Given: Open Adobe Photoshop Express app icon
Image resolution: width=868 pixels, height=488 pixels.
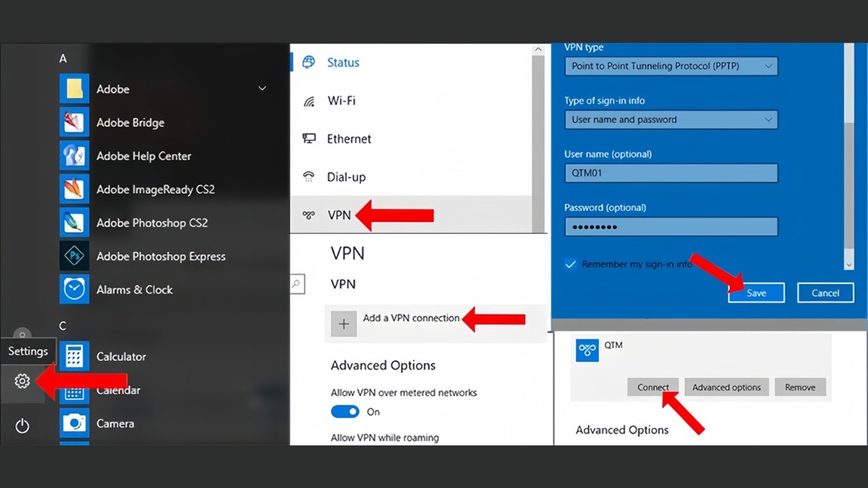Looking at the screenshot, I should click(74, 256).
